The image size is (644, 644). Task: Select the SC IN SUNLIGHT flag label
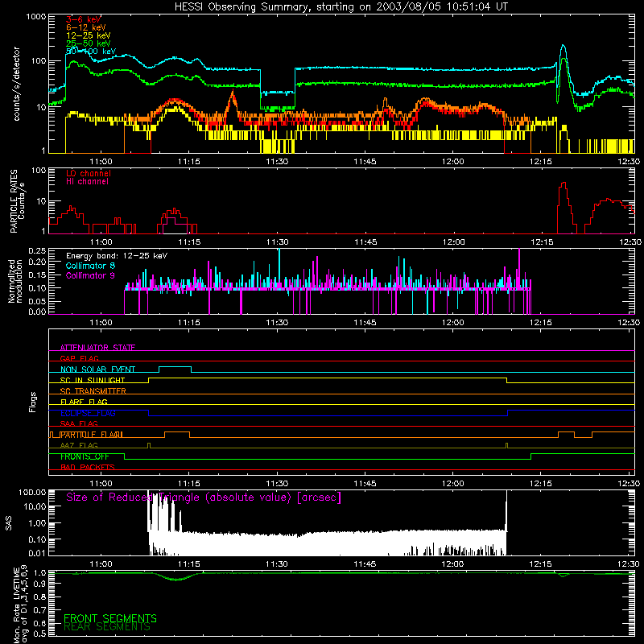pos(93,380)
